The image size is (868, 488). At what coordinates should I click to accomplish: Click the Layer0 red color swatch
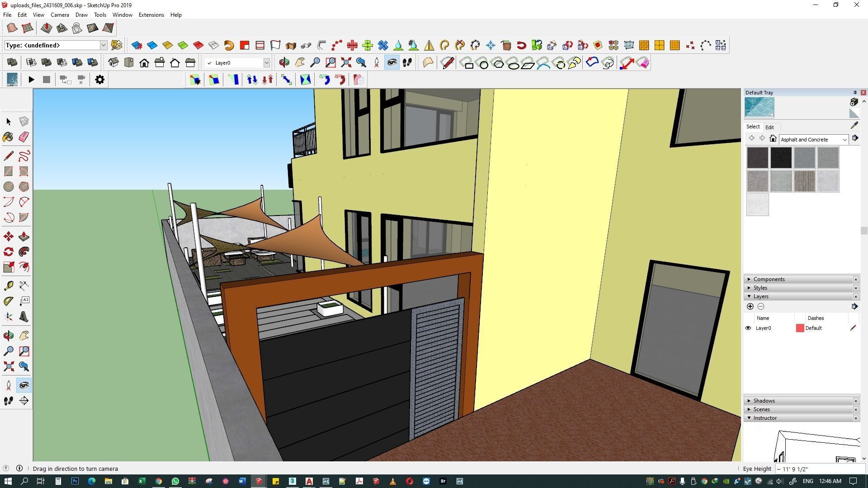pos(800,328)
